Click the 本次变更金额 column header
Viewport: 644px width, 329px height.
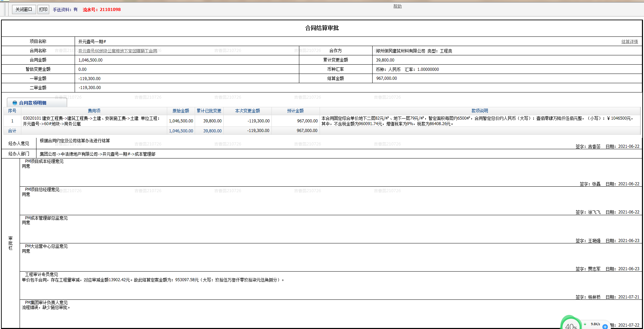(x=247, y=111)
